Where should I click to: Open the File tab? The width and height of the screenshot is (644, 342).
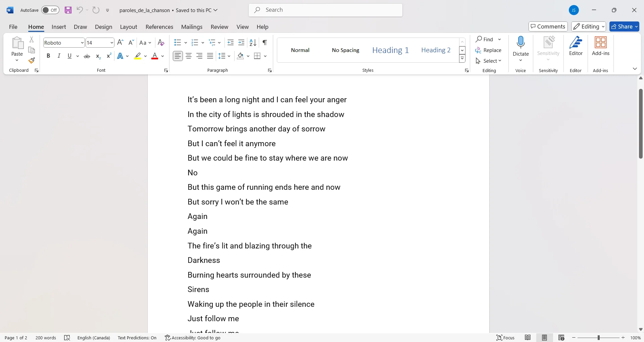pos(13,27)
